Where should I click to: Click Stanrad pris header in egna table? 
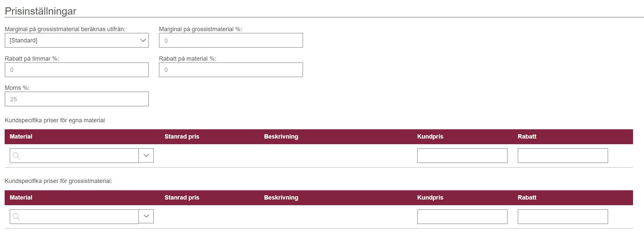182,137
